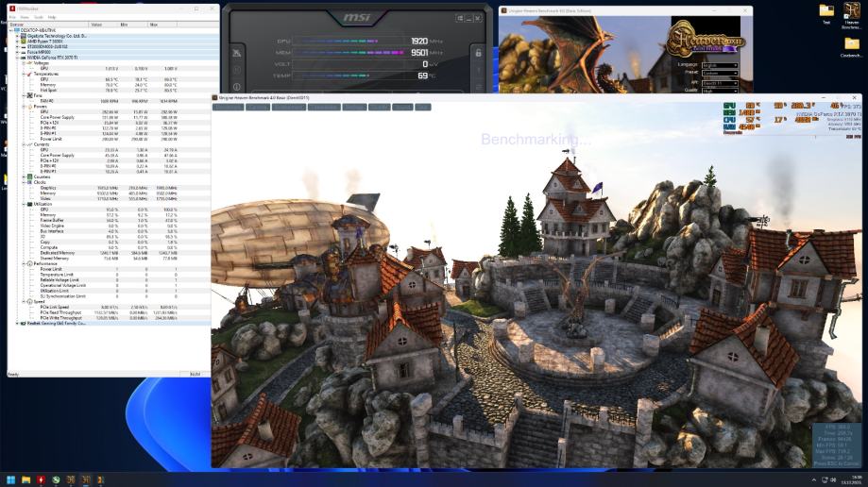Collapse the Utilization section in HWMonitor

coord(24,204)
